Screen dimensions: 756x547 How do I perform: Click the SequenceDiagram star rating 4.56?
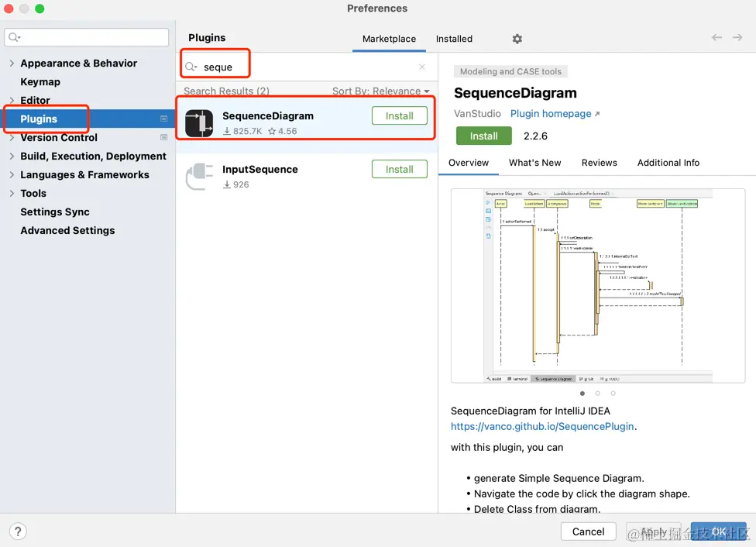point(283,131)
